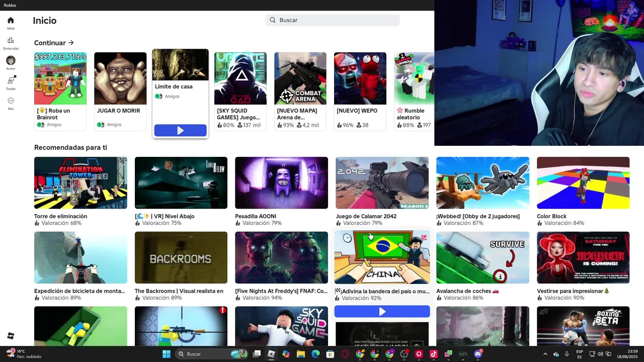Screen dimensions: 644x362
Task: Click the Roblox logo icon at bottom-left sidebar
Action: coord(11,336)
